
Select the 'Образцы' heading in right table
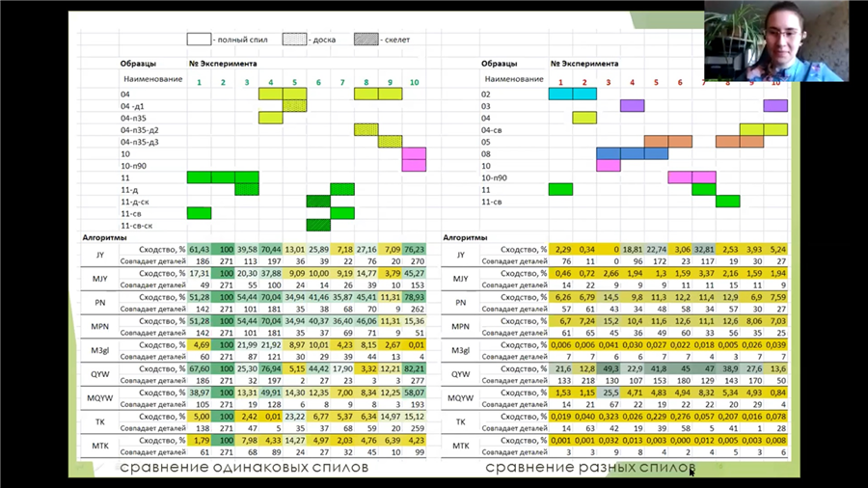click(501, 64)
